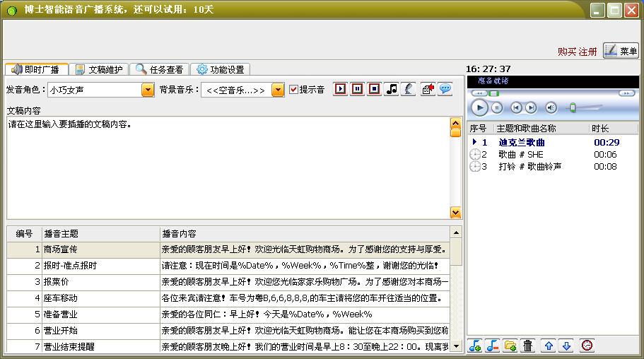
Task: Select the 准备营业 row
Action: tap(228, 314)
